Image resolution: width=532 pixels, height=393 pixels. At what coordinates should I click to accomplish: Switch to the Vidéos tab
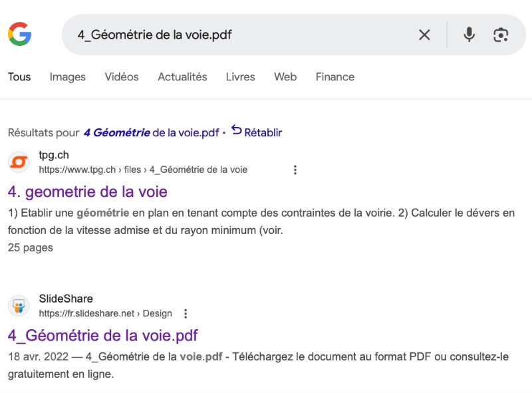pos(122,77)
